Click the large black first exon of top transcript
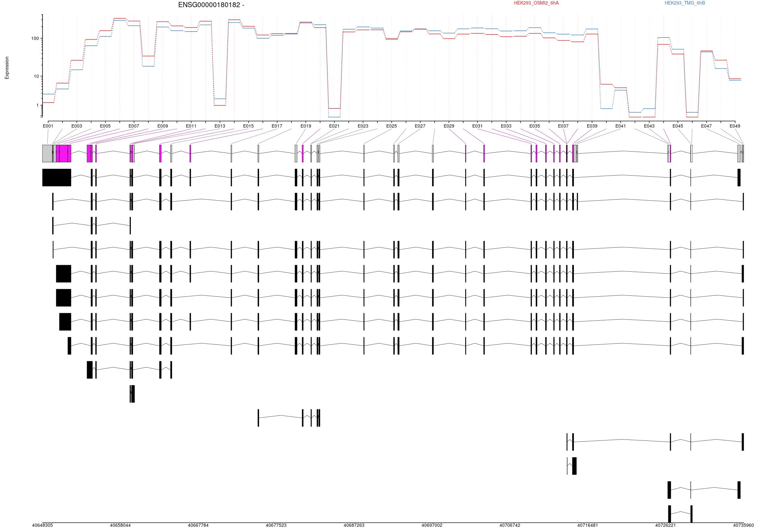This screenshot has width=779, height=532. pyautogui.click(x=57, y=177)
